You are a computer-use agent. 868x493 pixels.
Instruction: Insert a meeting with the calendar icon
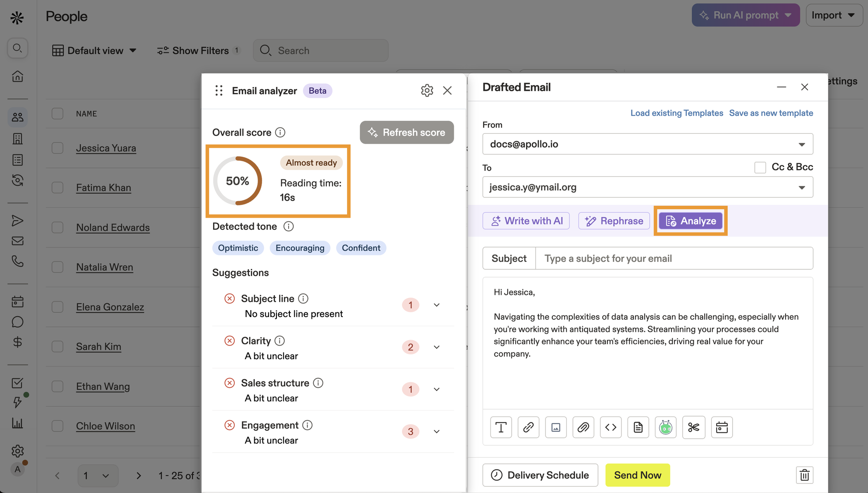[x=722, y=427]
